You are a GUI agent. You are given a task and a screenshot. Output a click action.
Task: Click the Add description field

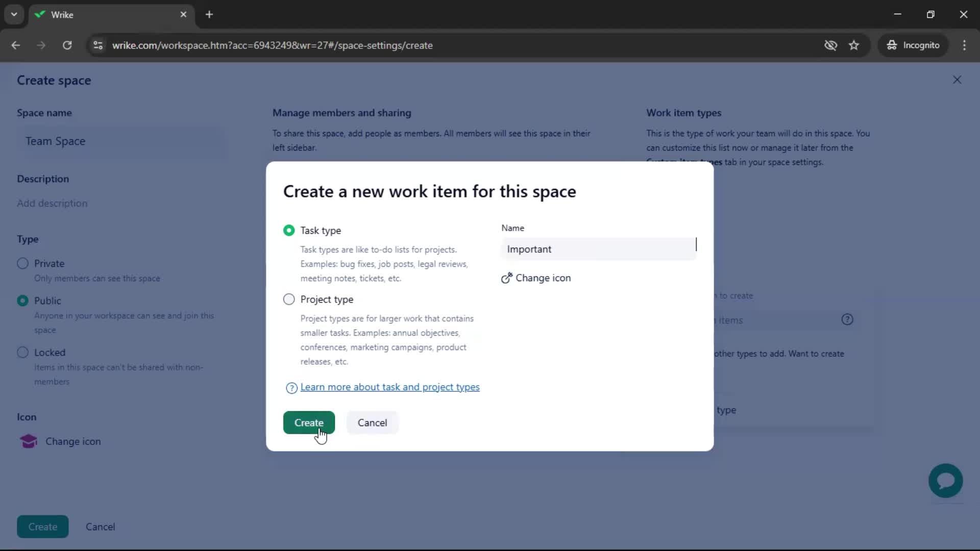tap(52, 203)
